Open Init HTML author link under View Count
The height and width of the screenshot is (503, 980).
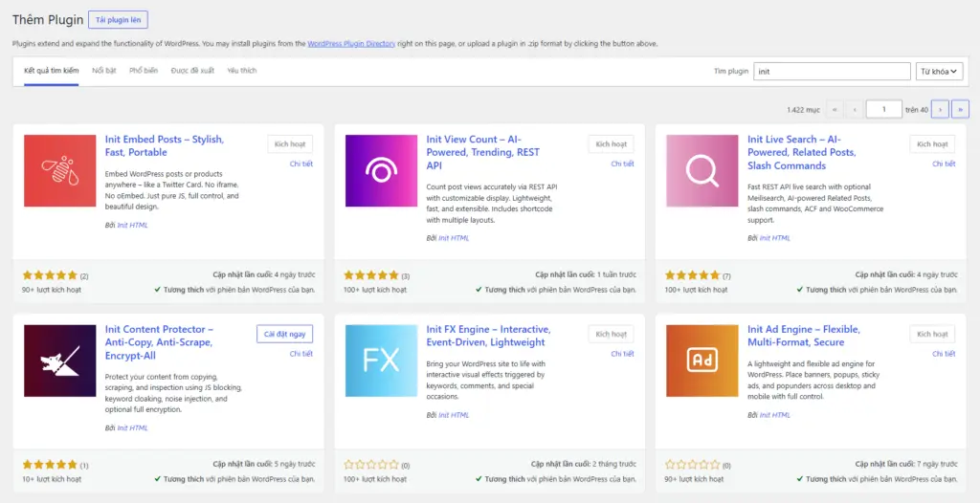point(454,238)
